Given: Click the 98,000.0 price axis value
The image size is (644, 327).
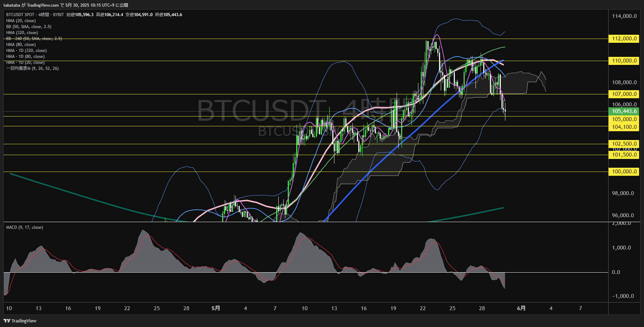Looking at the screenshot, I should (623, 193).
